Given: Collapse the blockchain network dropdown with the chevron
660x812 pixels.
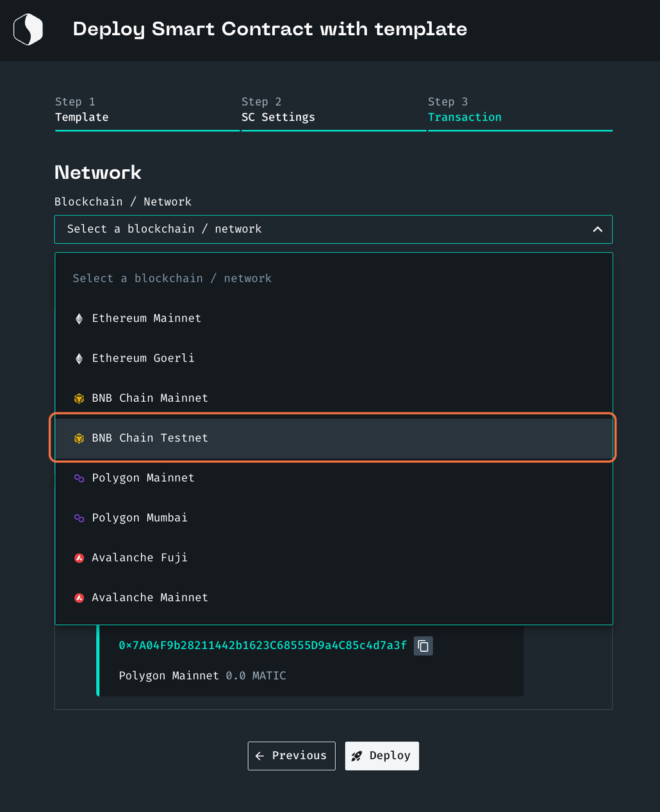Looking at the screenshot, I should tap(597, 229).
